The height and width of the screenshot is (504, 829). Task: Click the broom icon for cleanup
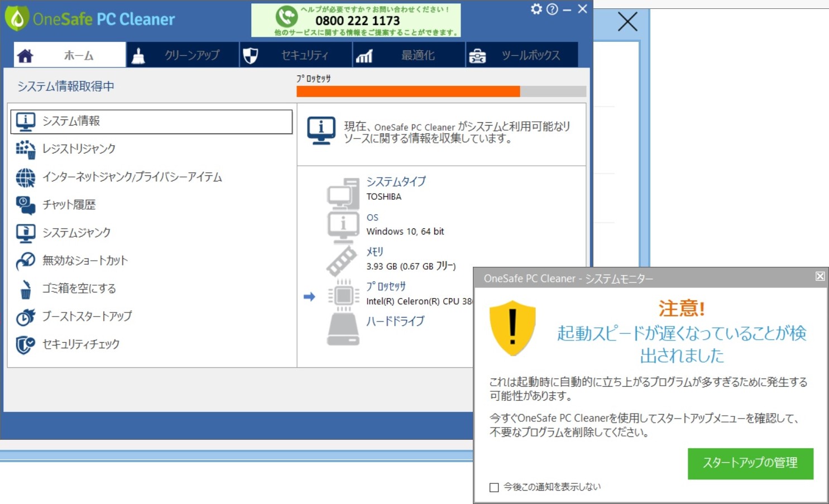138,56
